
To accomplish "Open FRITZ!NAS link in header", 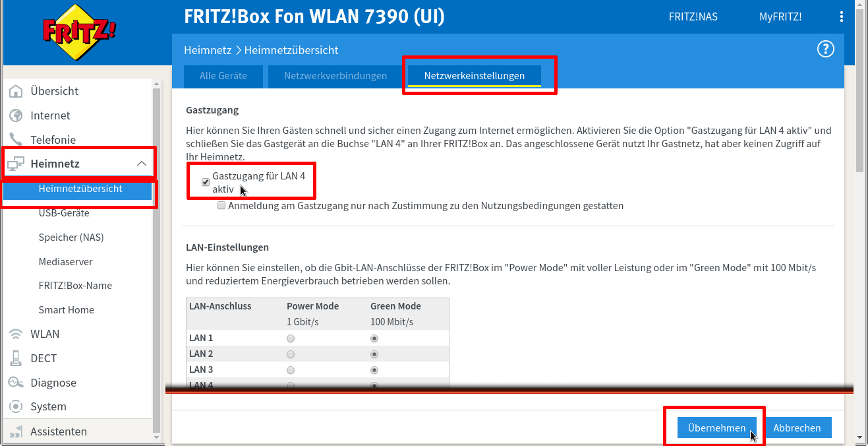I will click(693, 16).
